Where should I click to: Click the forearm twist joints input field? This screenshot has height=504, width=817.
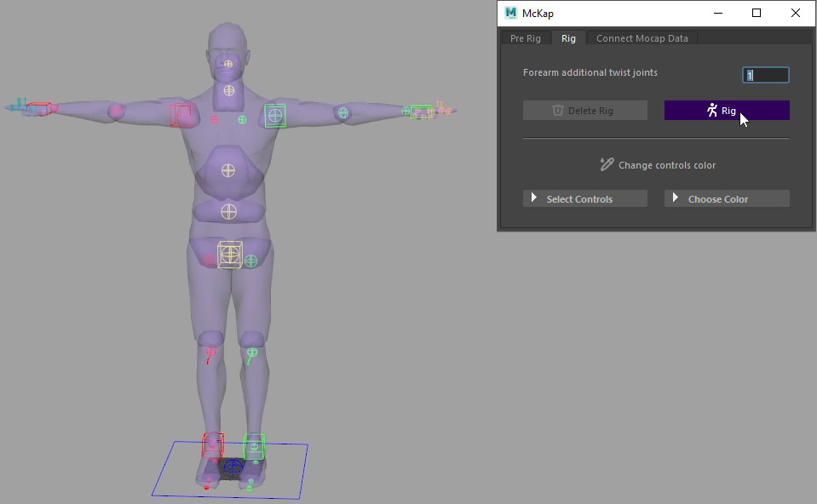(765, 75)
